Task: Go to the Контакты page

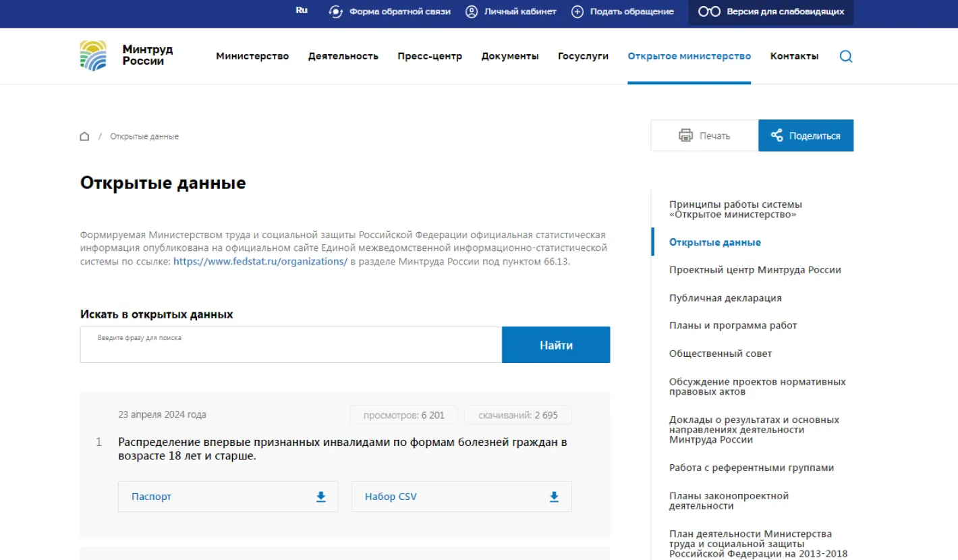Action: click(794, 56)
